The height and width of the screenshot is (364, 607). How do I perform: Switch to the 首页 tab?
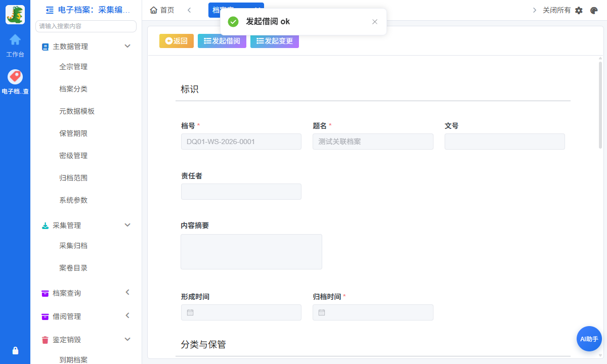(x=162, y=10)
